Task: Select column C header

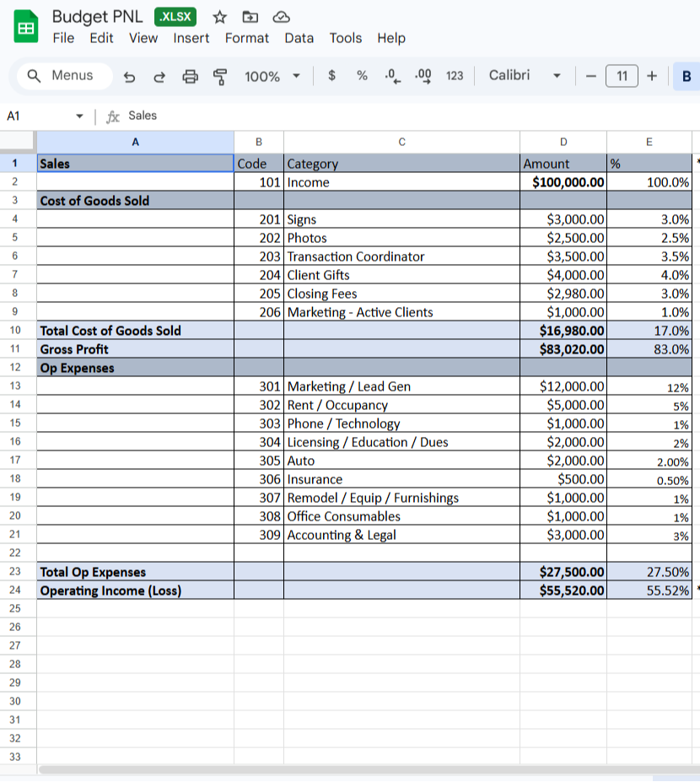Action: click(401, 142)
